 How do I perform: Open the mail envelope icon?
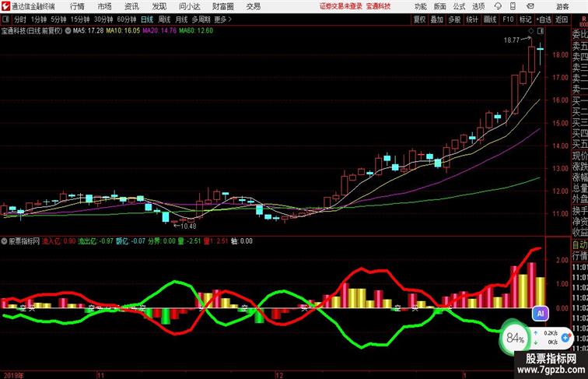[x=530, y=6]
